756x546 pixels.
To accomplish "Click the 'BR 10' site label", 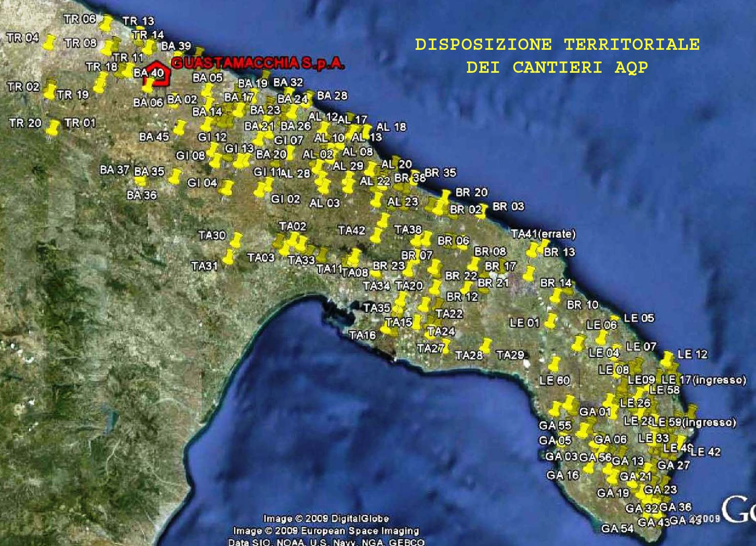I will click(x=583, y=305).
